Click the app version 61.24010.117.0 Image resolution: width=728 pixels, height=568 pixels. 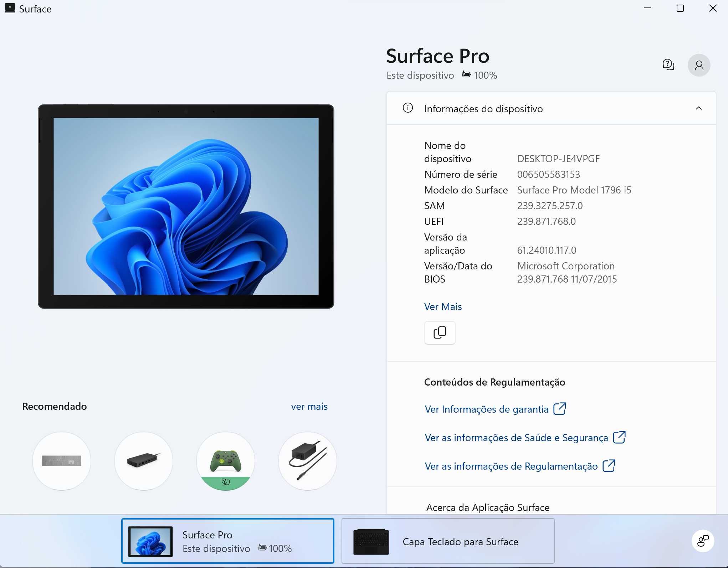click(547, 250)
